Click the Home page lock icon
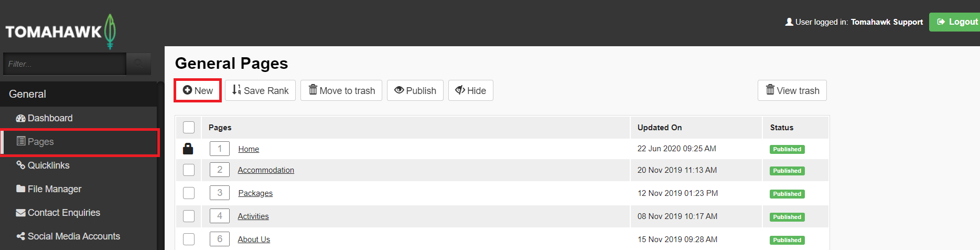The width and height of the screenshot is (980, 250). pyautogui.click(x=188, y=149)
